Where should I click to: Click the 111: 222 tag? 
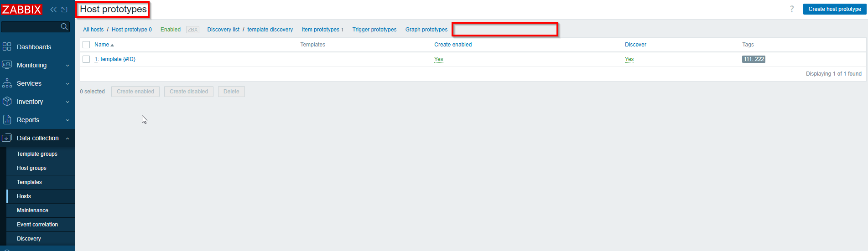754,59
